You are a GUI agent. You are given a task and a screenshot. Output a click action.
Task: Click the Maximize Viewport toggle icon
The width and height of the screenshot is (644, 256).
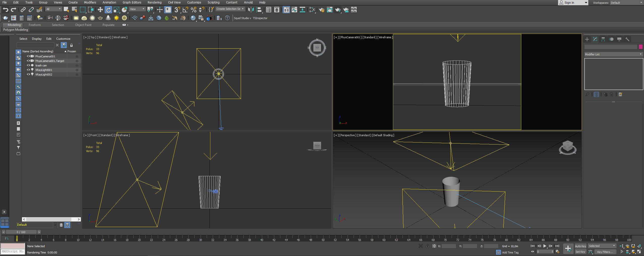(639, 251)
